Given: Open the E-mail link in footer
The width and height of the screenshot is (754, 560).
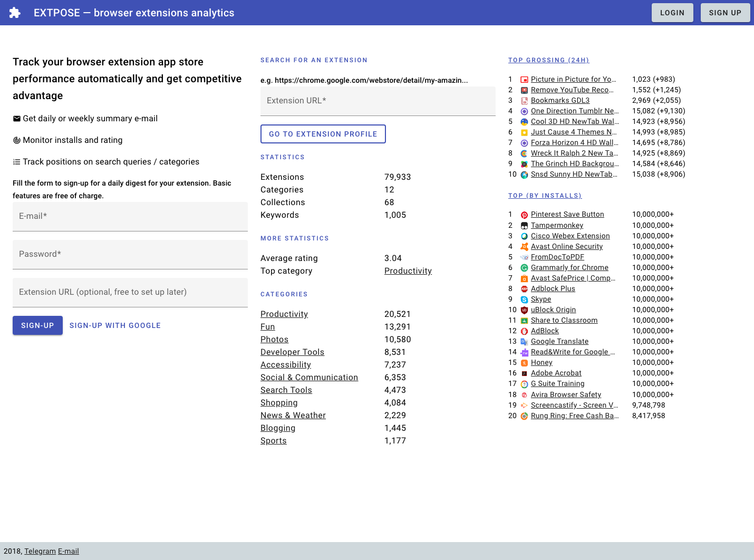Looking at the screenshot, I should (69, 551).
